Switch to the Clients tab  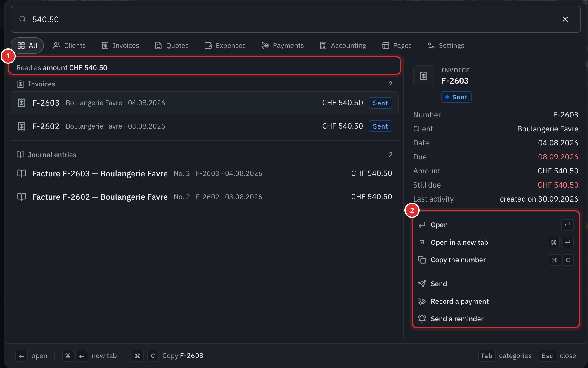[x=69, y=46]
